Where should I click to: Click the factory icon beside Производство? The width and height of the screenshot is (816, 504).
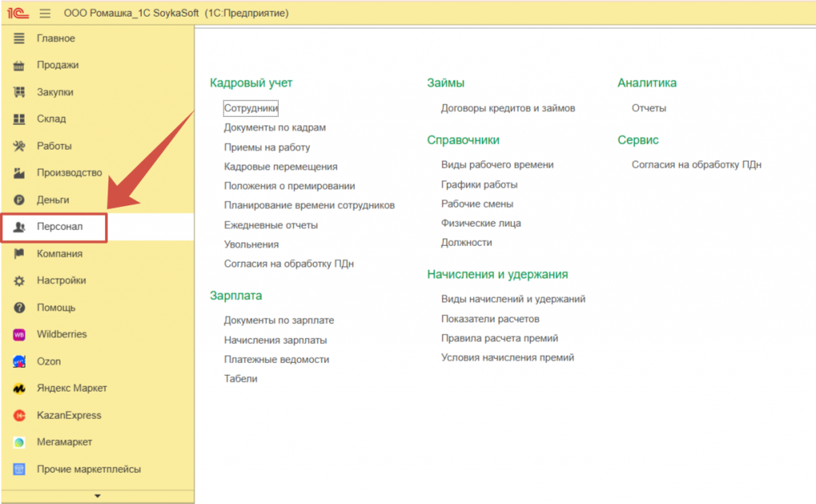click(20, 173)
